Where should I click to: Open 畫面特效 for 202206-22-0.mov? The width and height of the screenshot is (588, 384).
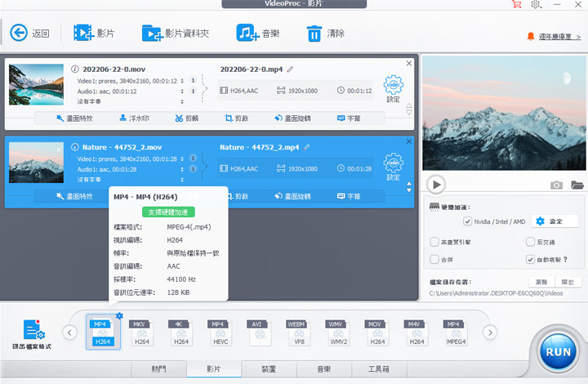(74, 118)
